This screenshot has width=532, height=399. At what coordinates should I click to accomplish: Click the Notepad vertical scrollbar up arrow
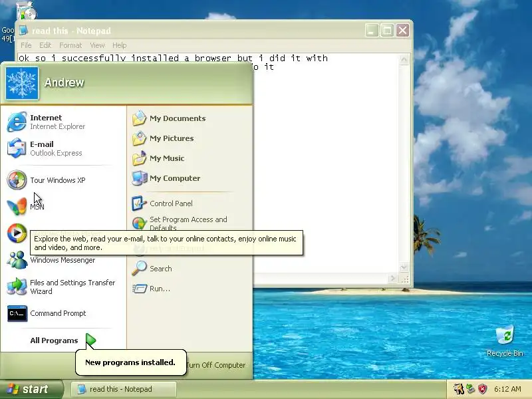(404, 60)
